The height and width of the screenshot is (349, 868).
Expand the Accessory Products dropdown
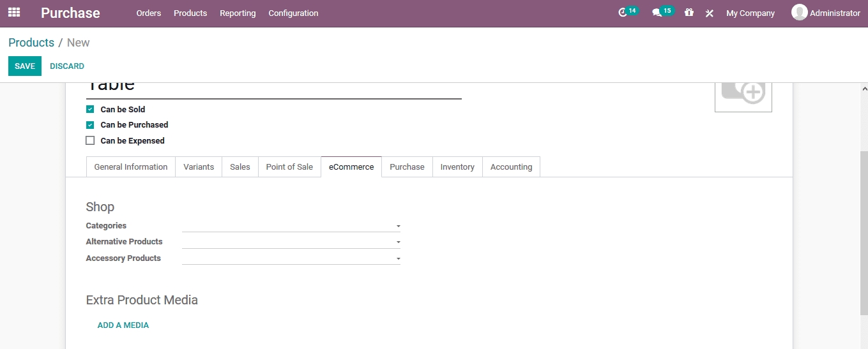[398, 259]
